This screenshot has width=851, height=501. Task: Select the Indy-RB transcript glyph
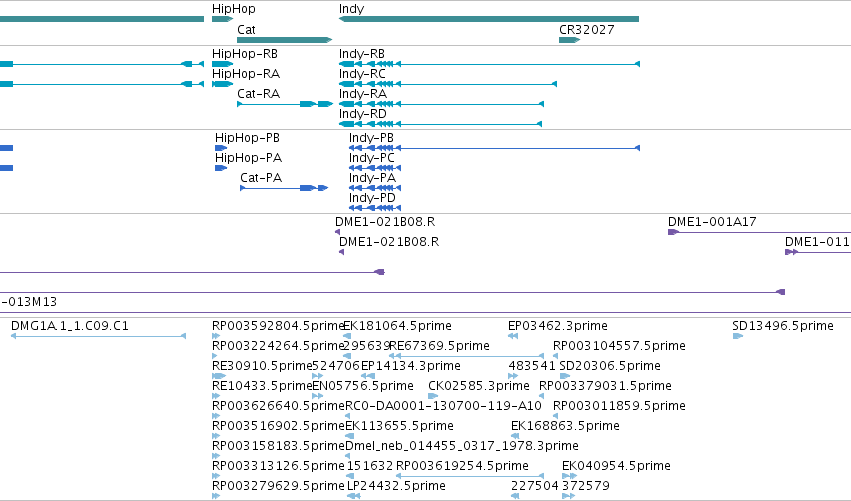489,64
